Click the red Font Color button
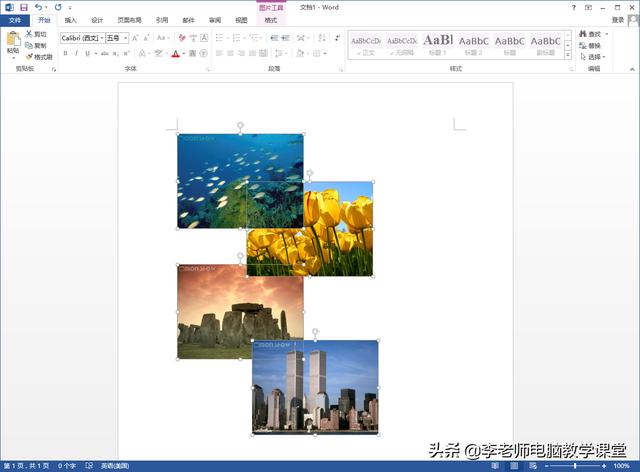Image resolution: width=640 pixels, height=472 pixels. coord(176,53)
